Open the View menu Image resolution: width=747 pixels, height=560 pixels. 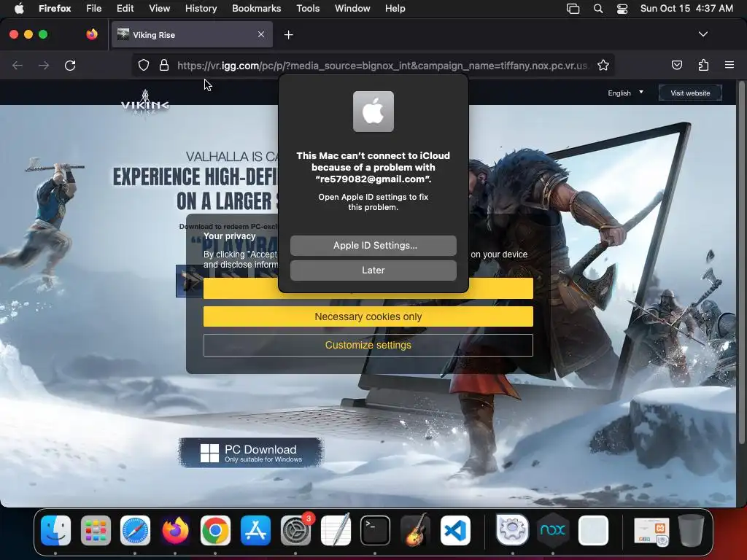159,8
